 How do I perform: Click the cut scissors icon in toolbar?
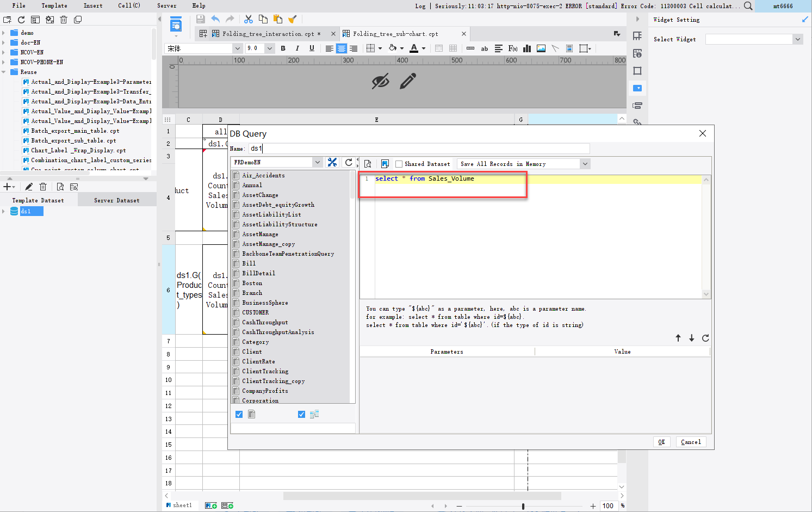coord(249,19)
